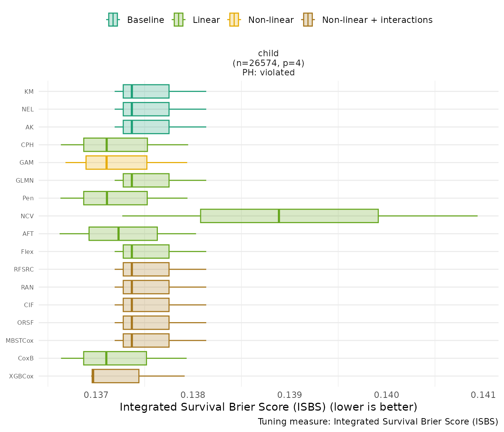
Task: Click the RFSRC y-axis label
Action: pos(24,269)
